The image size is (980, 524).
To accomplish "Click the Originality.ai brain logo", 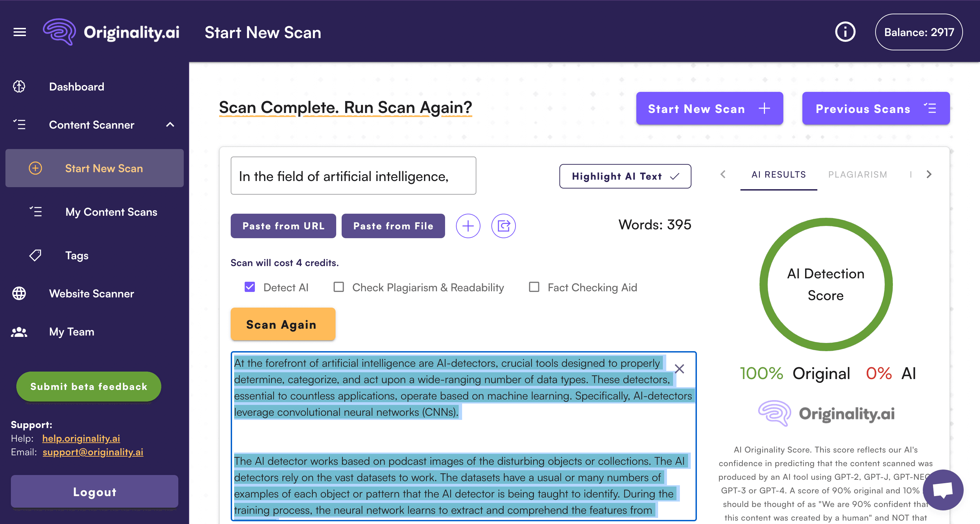I will (60, 32).
